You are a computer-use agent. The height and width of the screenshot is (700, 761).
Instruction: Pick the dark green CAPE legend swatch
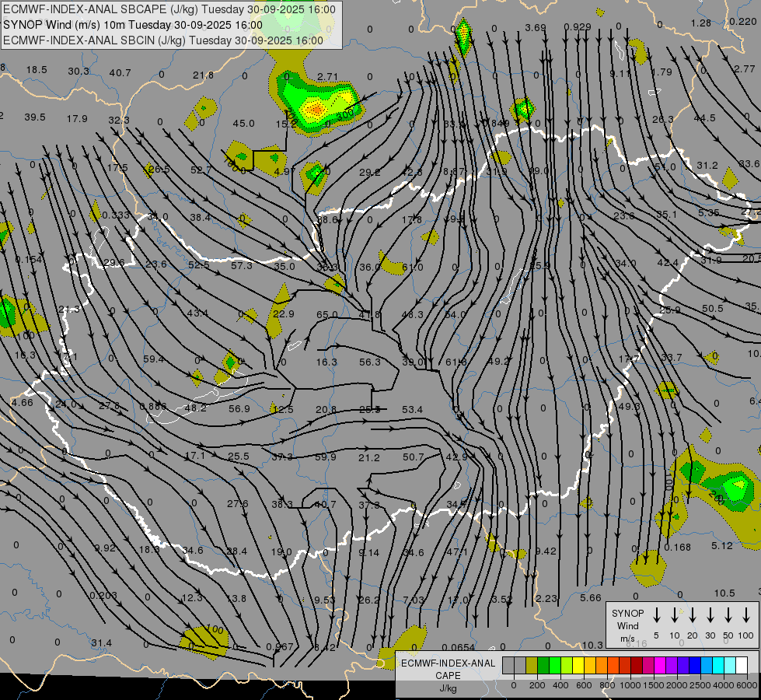tap(543, 665)
